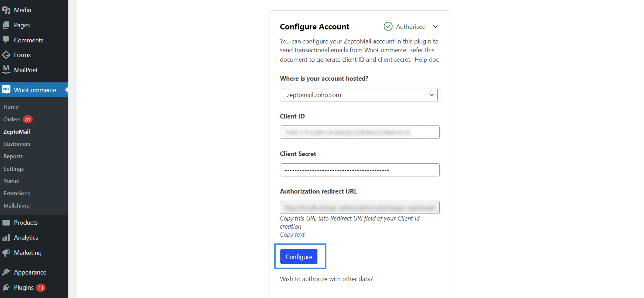Click the Comments speech bubble icon
The width and height of the screenshot is (644, 298).
click(x=6, y=40)
